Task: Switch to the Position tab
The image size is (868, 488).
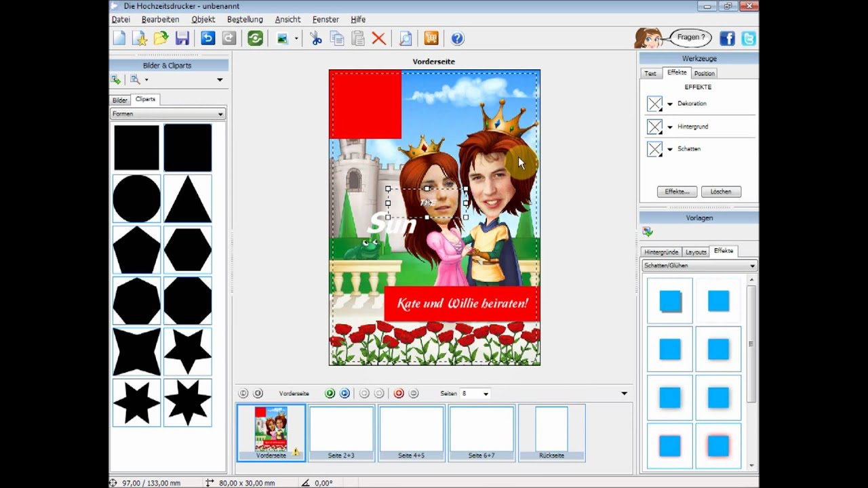Action: point(704,73)
